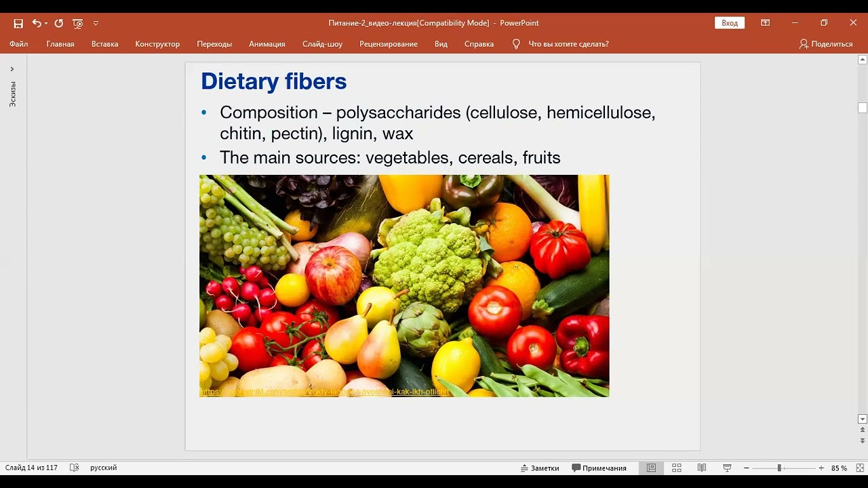The height and width of the screenshot is (488, 868).
Task: Click the bullet text about Composition polysaccharides
Action: [x=437, y=123]
